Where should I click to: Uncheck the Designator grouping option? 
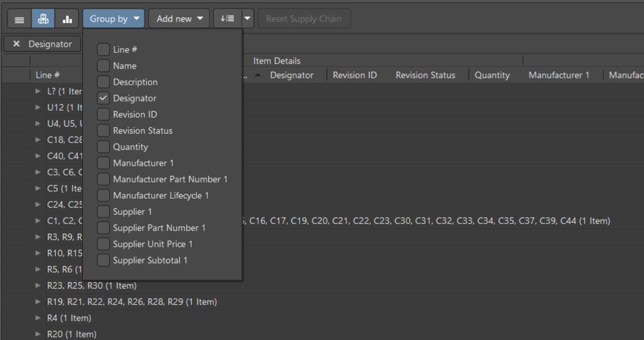[x=102, y=98]
